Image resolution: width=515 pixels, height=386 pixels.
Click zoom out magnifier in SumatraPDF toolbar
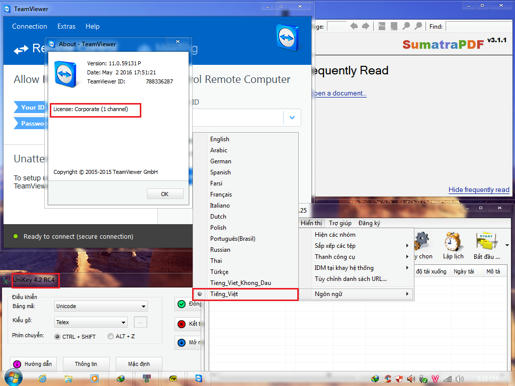click(406, 26)
